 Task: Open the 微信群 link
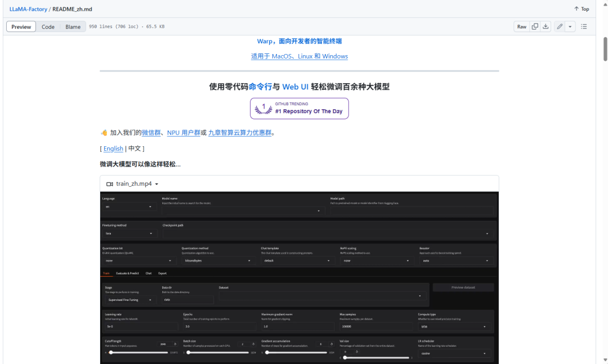coord(151,133)
